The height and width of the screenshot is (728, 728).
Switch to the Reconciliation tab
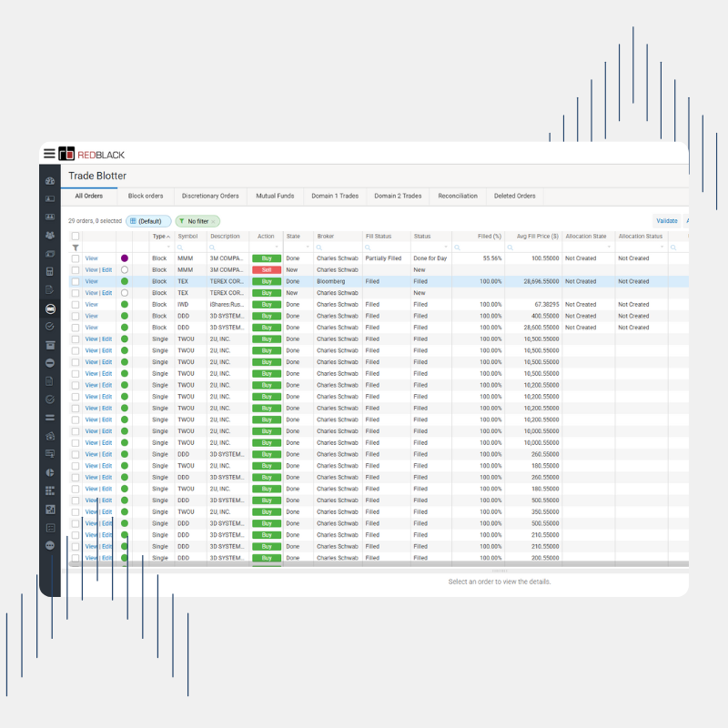coord(458,196)
